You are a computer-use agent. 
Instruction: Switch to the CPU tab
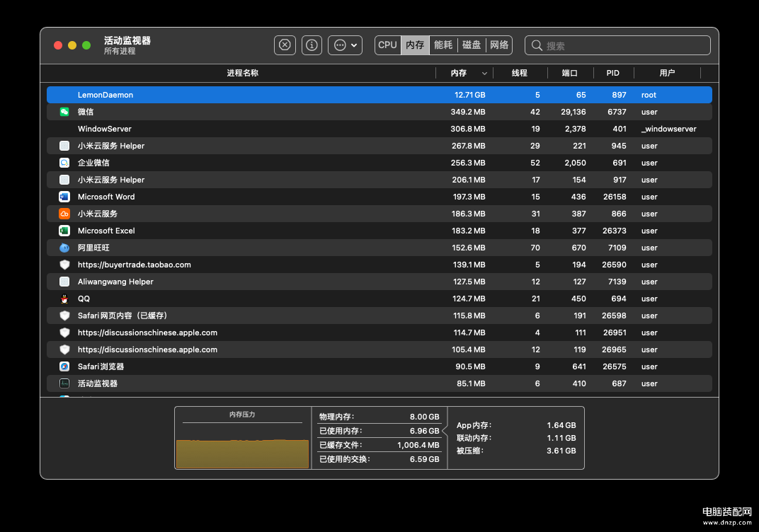[387, 45]
